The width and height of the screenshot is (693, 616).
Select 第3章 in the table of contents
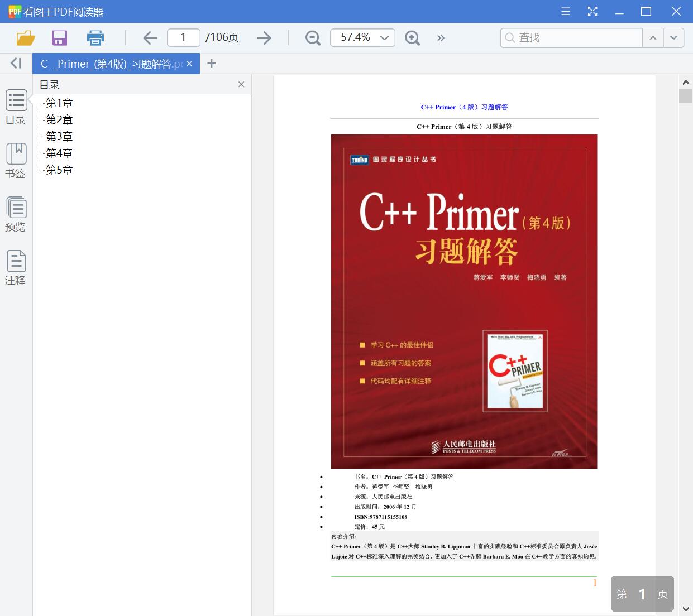pyautogui.click(x=59, y=136)
